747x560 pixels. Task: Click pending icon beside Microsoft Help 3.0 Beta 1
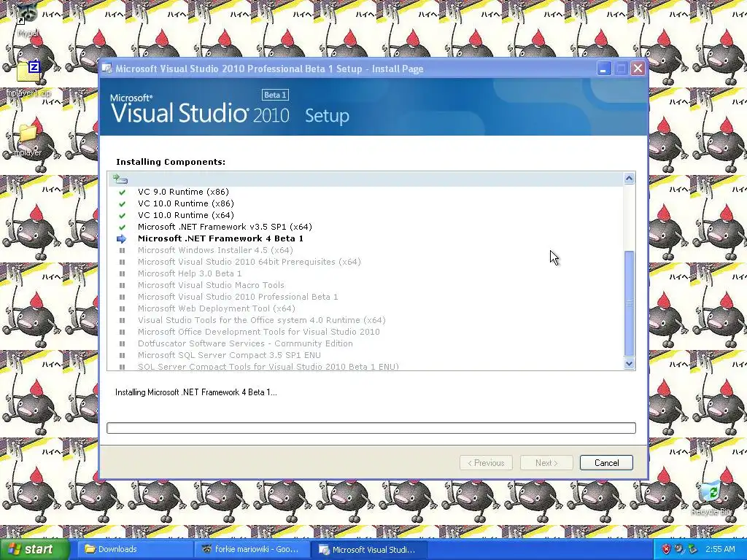tap(122, 274)
